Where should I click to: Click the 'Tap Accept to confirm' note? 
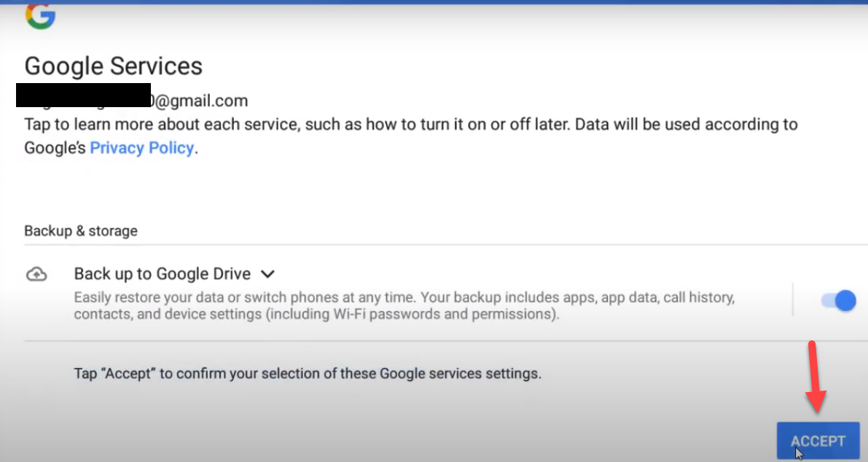(x=308, y=374)
